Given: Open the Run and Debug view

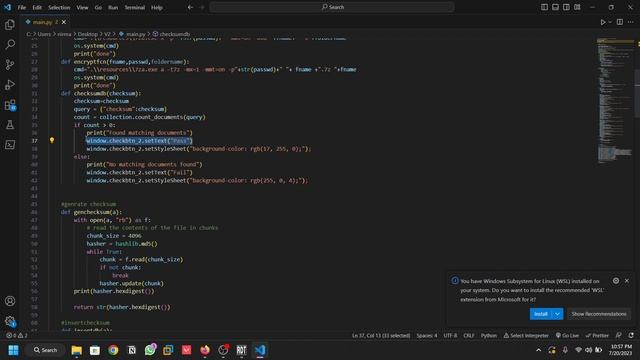Looking at the screenshot, I should (10, 84).
